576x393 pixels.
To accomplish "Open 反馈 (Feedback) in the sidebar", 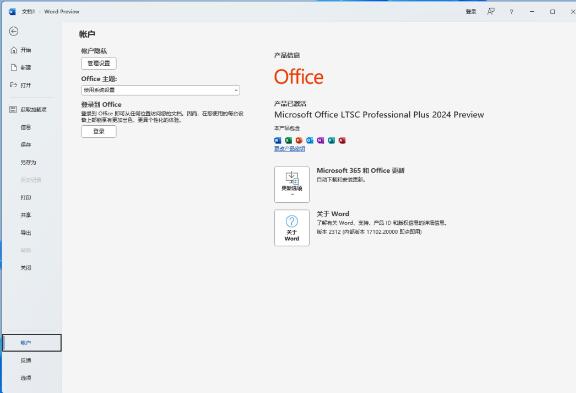I will [x=26, y=360].
